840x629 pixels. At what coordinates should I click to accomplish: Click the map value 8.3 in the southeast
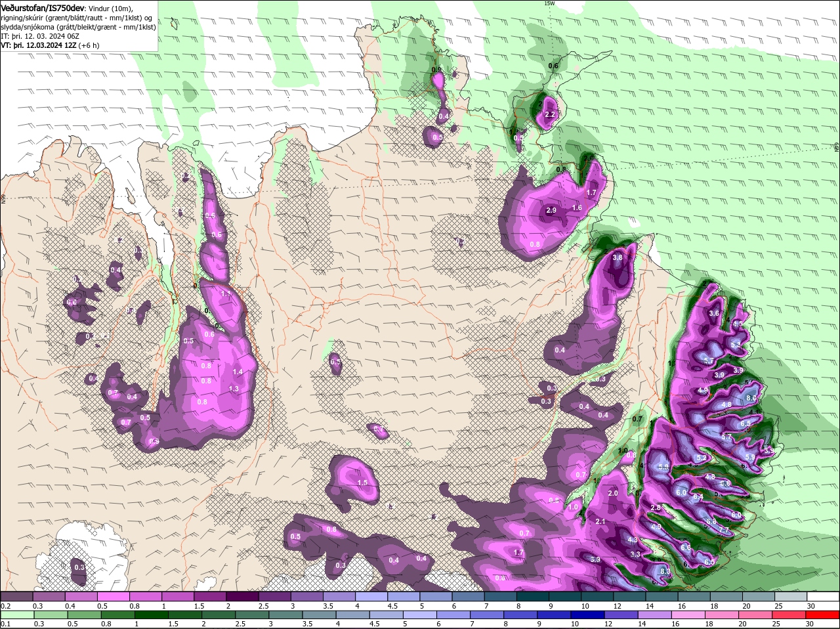(x=665, y=572)
